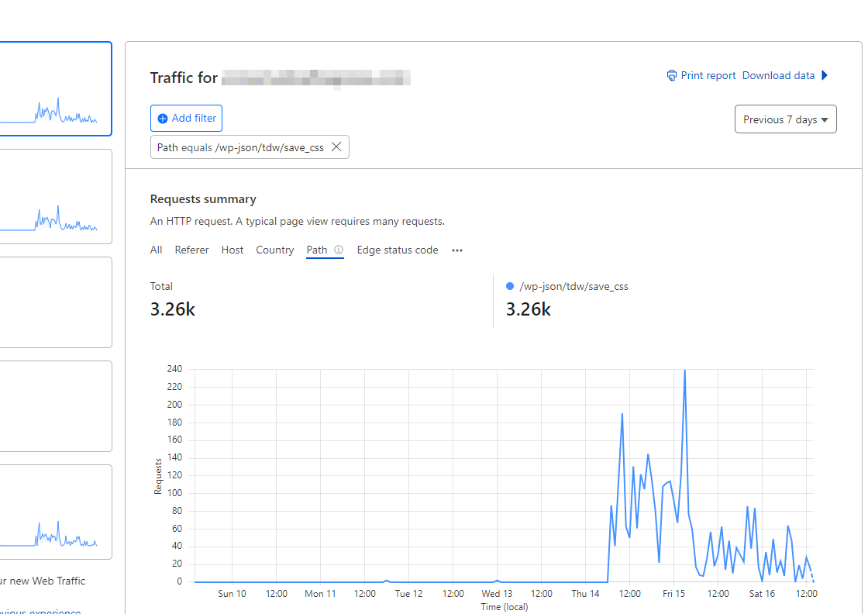This screenshot has height=614, width=868.
Task: Click the info icon beside the Path tab
Action: (338, 250)
